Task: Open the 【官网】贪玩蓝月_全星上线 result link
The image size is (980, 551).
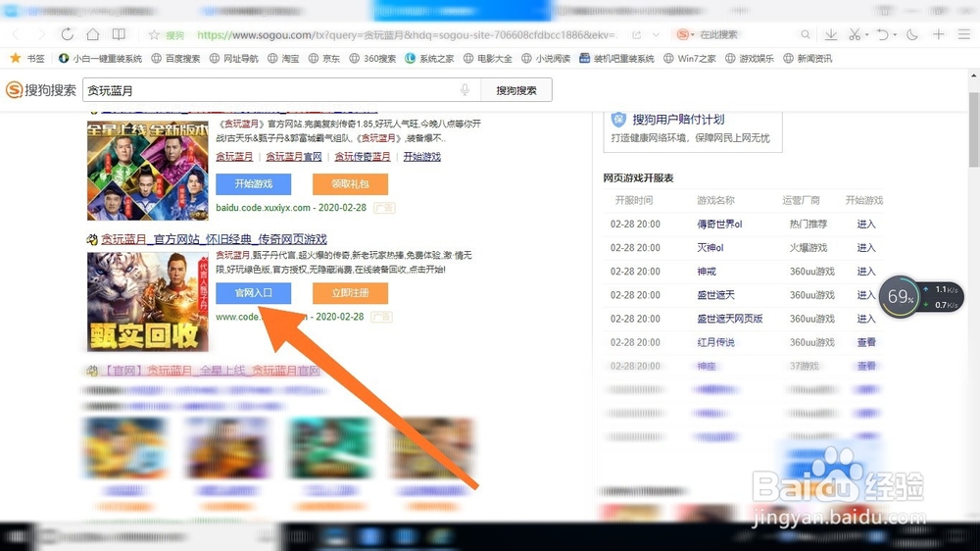Action: coord(211,371)
